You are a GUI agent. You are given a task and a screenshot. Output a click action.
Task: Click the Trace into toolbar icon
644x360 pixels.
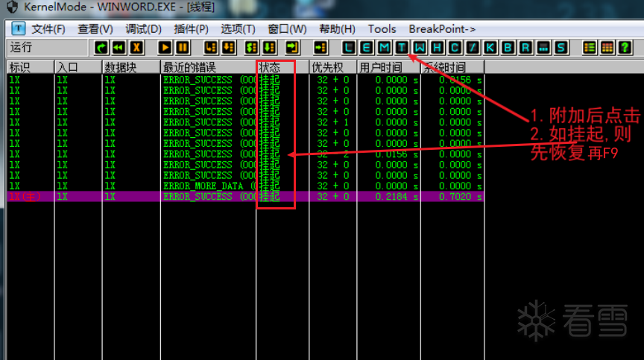(x=251, y=48)
